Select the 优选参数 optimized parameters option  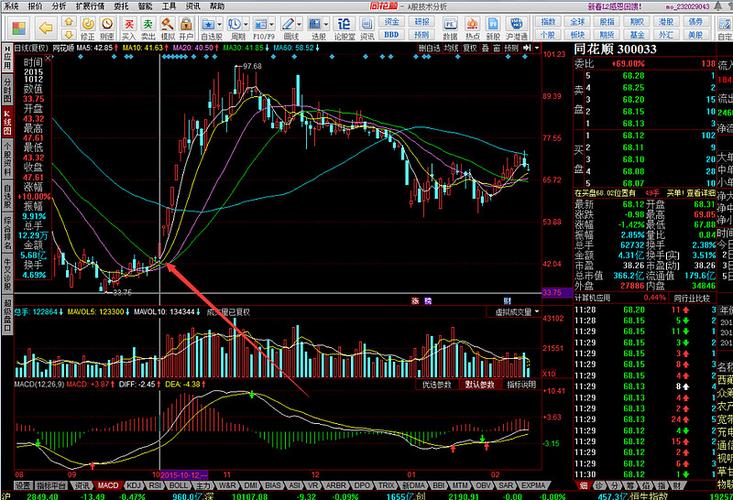click(437, 385)
